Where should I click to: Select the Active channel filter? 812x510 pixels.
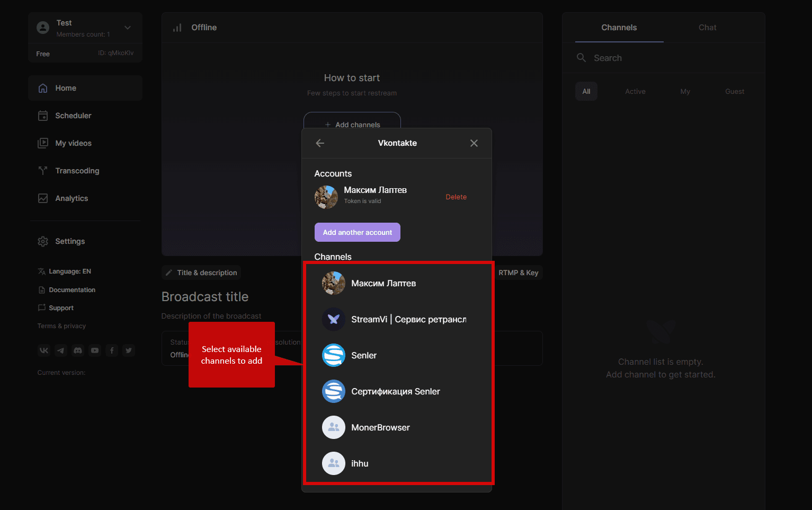[635, 91]
